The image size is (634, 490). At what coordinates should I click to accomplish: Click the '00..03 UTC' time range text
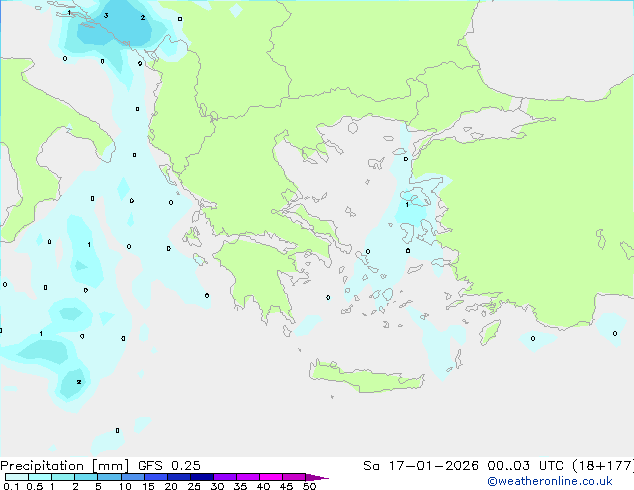pyautogui.click(x=525, y=466)
